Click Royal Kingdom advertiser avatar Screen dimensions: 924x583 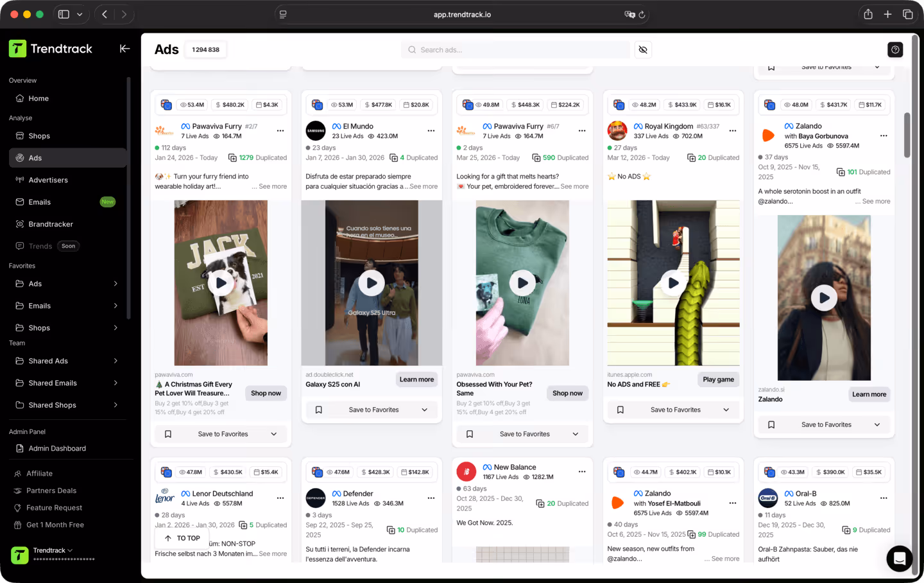617,131
